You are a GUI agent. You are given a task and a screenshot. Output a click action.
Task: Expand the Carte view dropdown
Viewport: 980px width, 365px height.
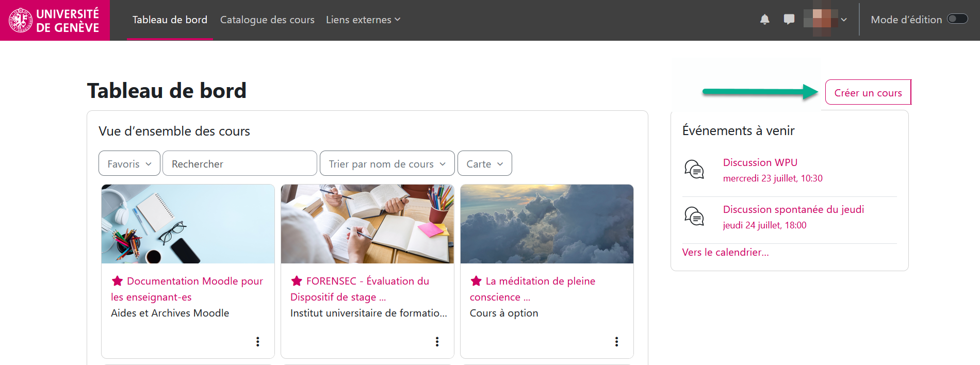pos(484,163)
